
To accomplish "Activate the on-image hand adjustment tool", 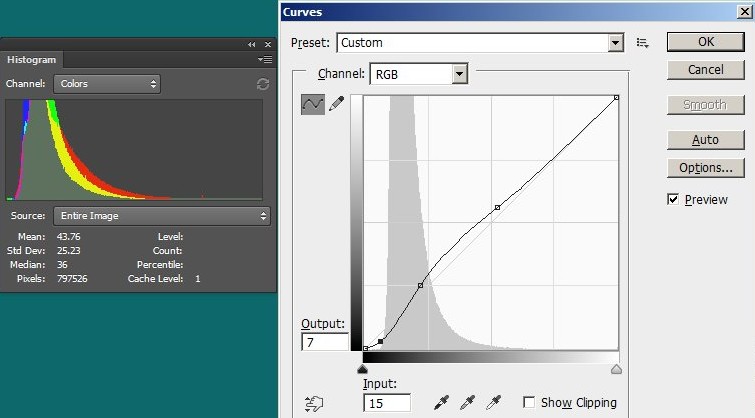I will 314,403.
